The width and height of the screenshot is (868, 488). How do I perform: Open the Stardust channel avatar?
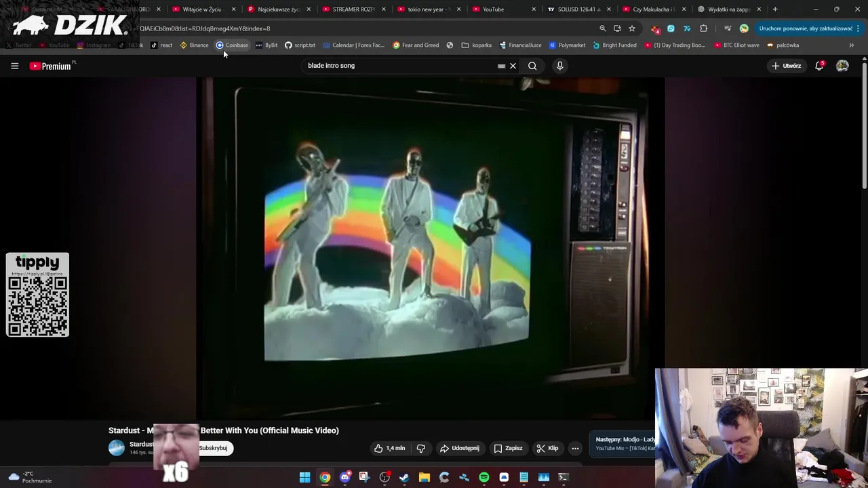click(x=117, y=448)
